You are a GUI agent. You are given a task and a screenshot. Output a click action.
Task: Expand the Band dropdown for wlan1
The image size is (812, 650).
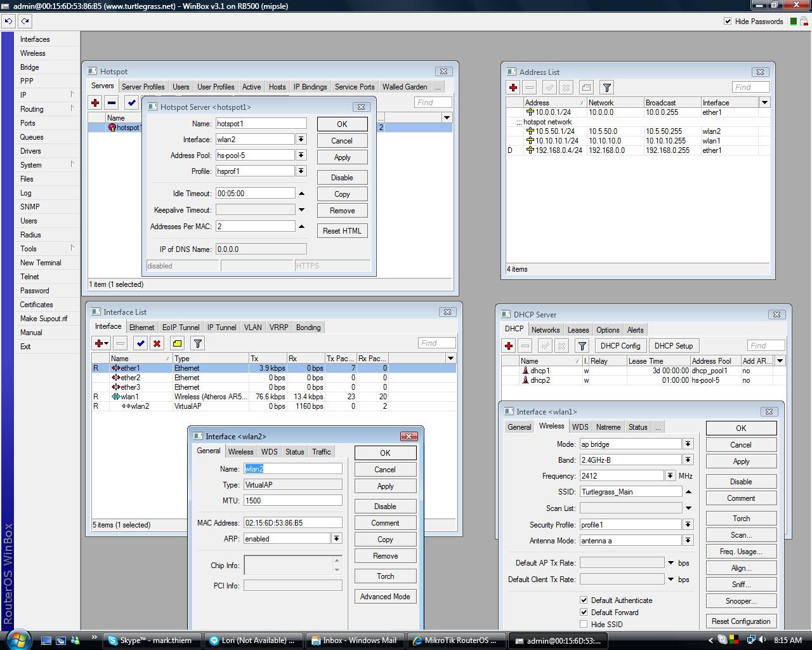[x=688, y=460]
